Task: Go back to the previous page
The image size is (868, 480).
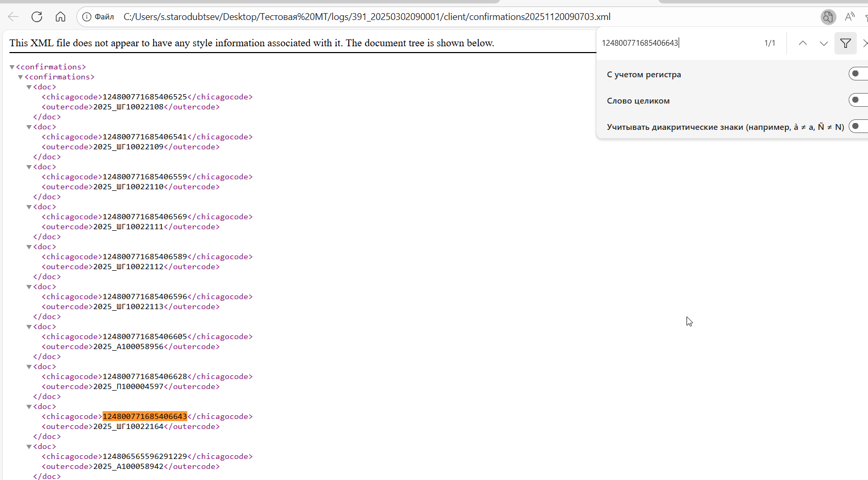Action: 13,17
